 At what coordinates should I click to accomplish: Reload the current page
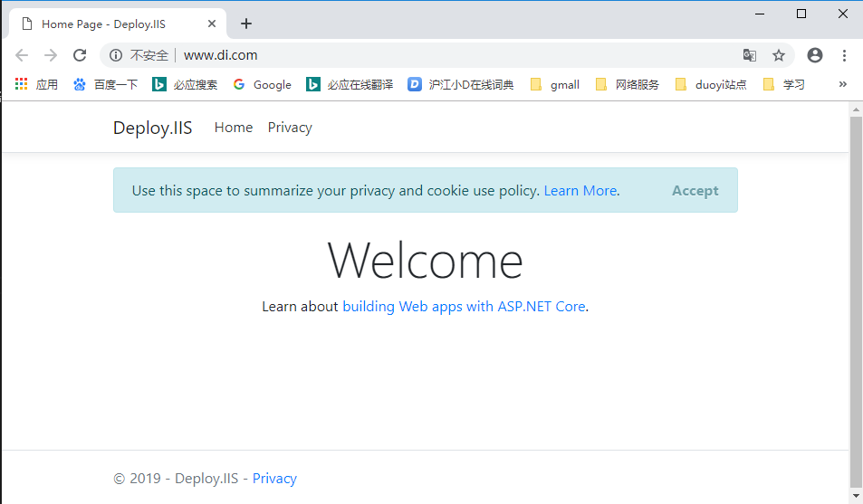click(x=80, y=55)
